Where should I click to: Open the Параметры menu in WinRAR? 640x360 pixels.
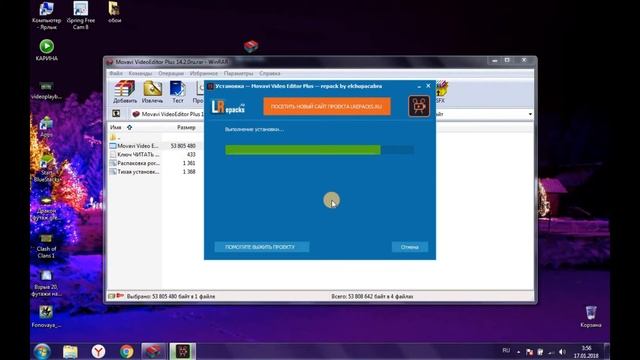(238, 73)
